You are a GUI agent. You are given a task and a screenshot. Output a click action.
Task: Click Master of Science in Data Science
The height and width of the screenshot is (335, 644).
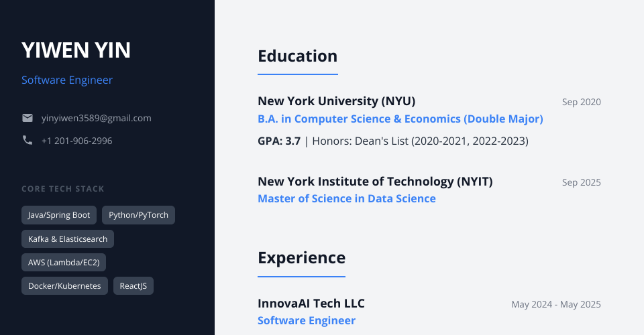[x=347, y=198]
